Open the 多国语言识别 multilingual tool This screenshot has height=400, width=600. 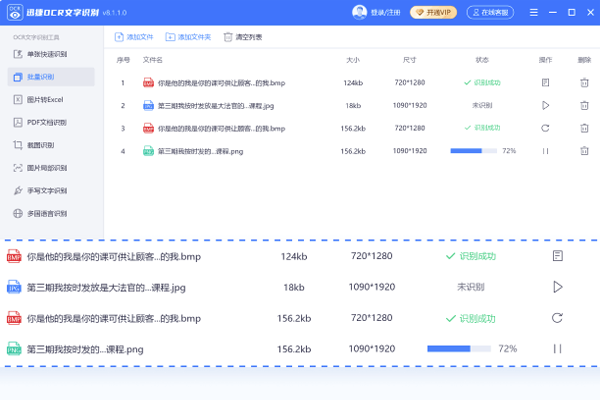pos(46,214)
